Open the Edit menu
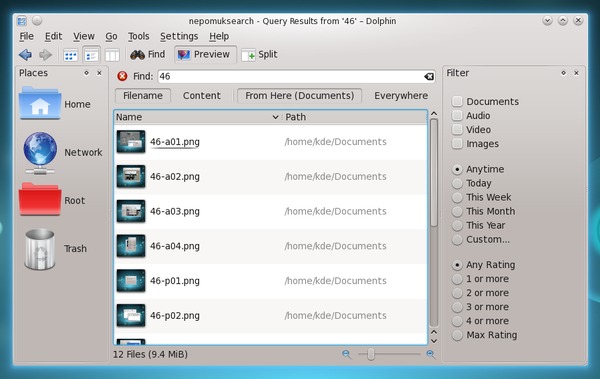 click(53, 36)
